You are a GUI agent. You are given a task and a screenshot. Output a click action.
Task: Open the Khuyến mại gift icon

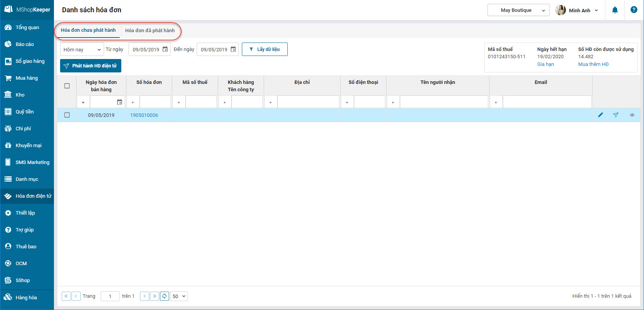point(8,146)
